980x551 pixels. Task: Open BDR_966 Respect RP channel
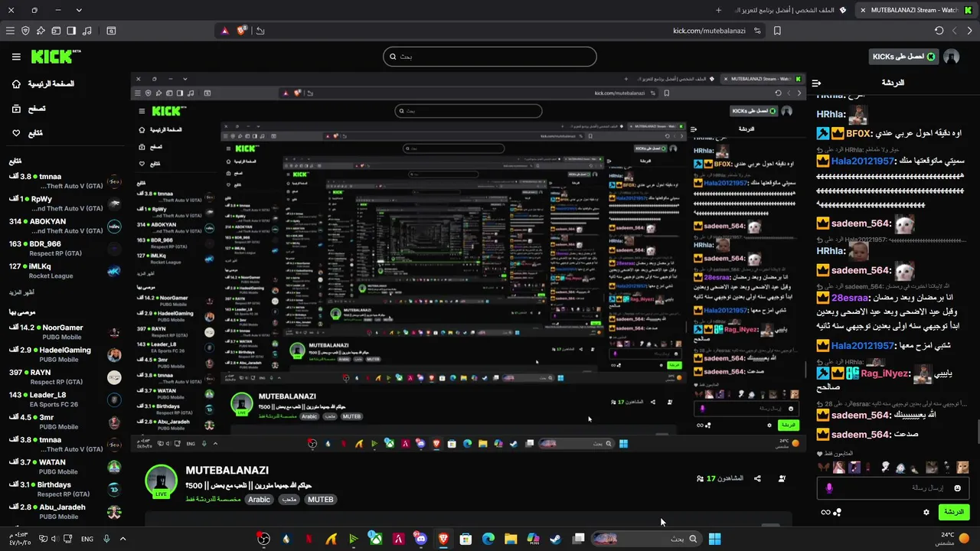[x=65, y=248]
